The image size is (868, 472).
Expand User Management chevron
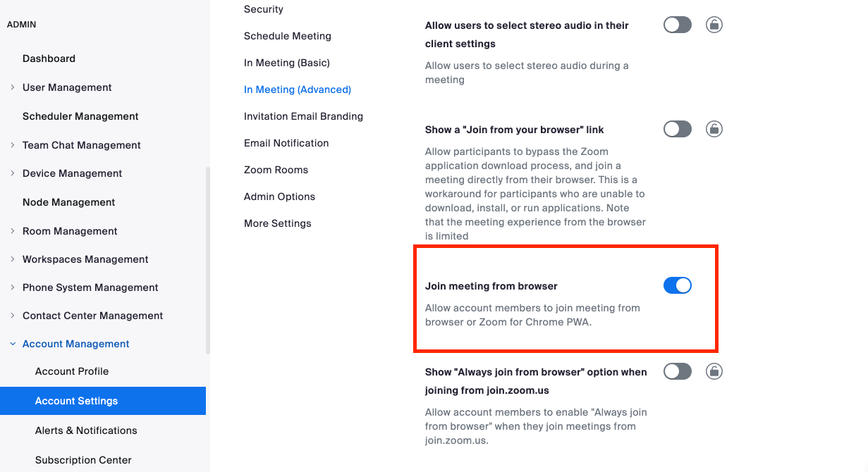click(13, 87)
